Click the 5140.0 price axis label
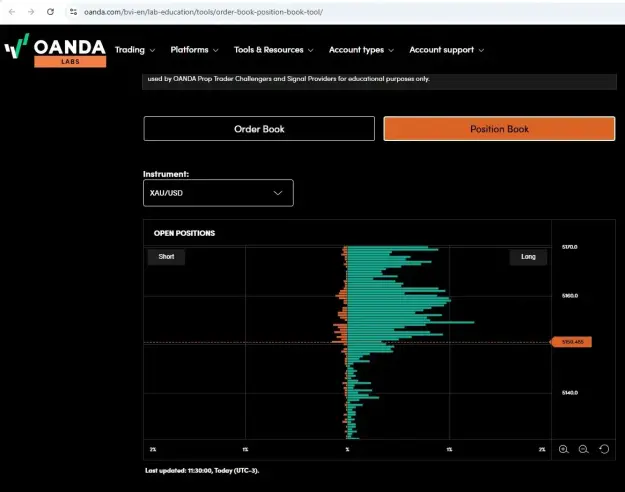The image size is (625, 492). (x=570, y=393)
